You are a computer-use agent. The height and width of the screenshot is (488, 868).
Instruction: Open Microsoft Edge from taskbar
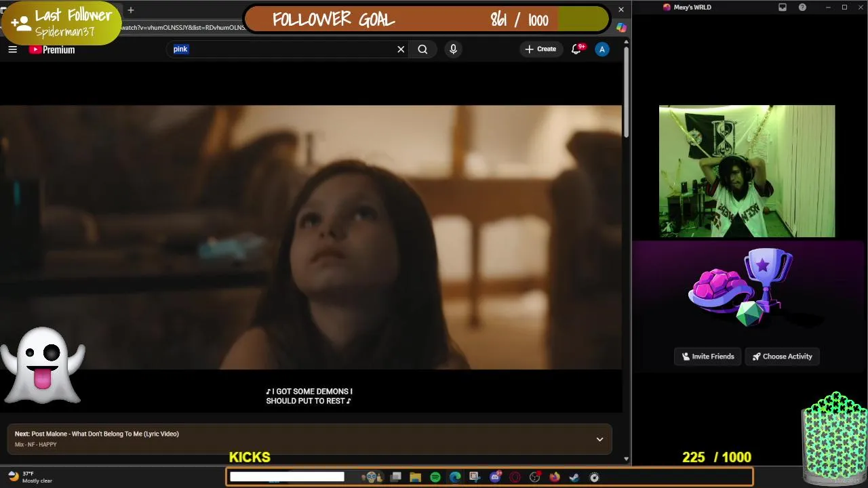pyautogui.click(x=455, y=477)
